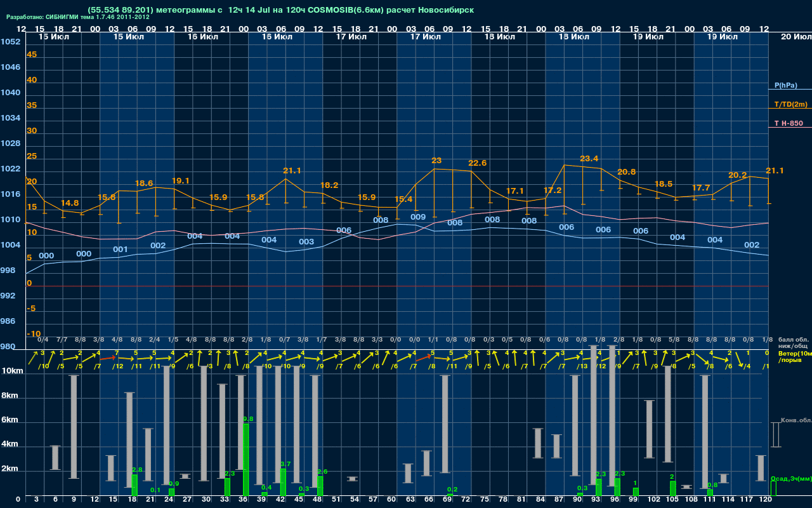Click the tallest green precipitation bar at hour 36
This screenshot has height=508, width=812.
[x=246, y=460]
